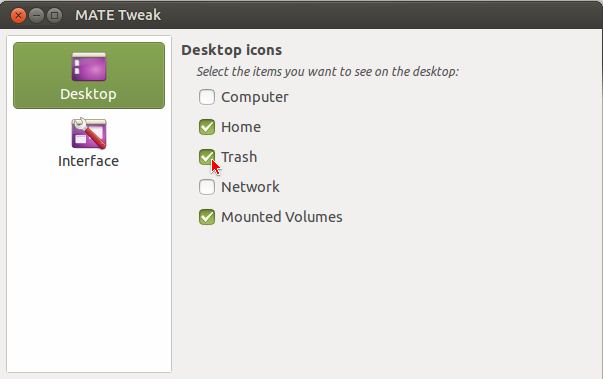This screenshot has height=379, width=603.
Task: Open the Interface wrench icon
Action: 89,133
